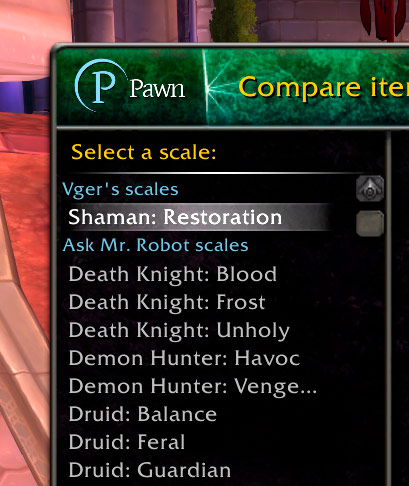Viewport: 409px width, 486px height.
Task: Click the scale list scrollbar thumb
Action: click(x=370, y=223)
